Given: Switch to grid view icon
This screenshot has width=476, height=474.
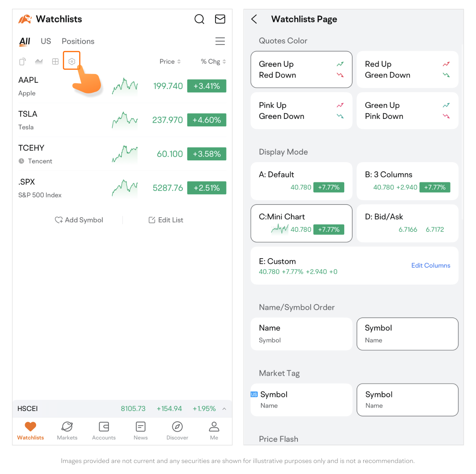Looking at the screenshot, I should [x=55, y=62].
